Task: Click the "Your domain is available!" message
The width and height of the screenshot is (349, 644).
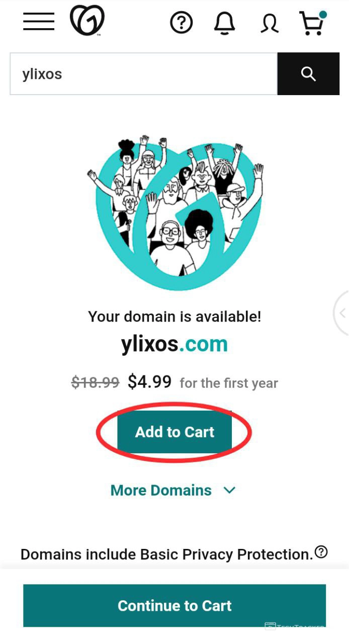Action: 175,316
